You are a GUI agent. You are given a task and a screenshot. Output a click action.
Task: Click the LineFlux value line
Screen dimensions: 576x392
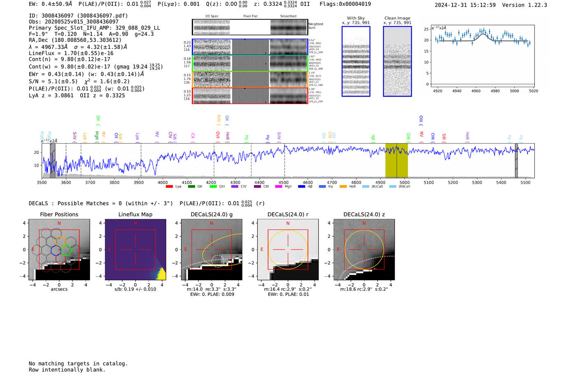click(71, 53)
